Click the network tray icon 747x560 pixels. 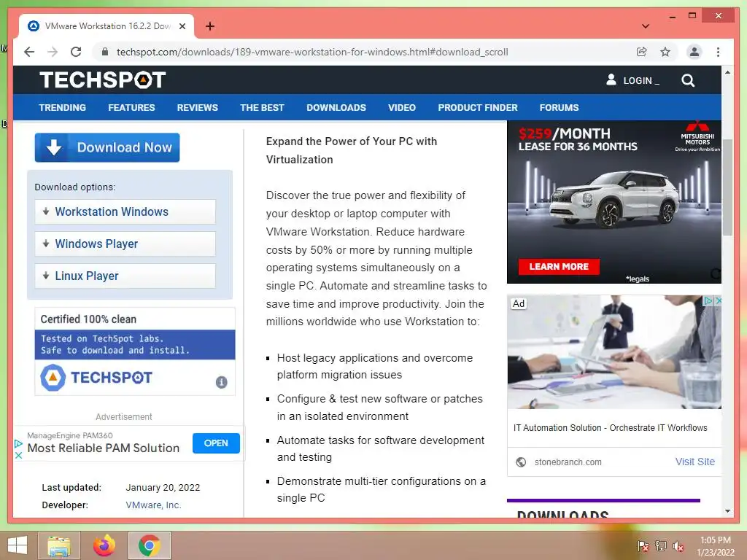pyautogui.click(x=660, y=546)
